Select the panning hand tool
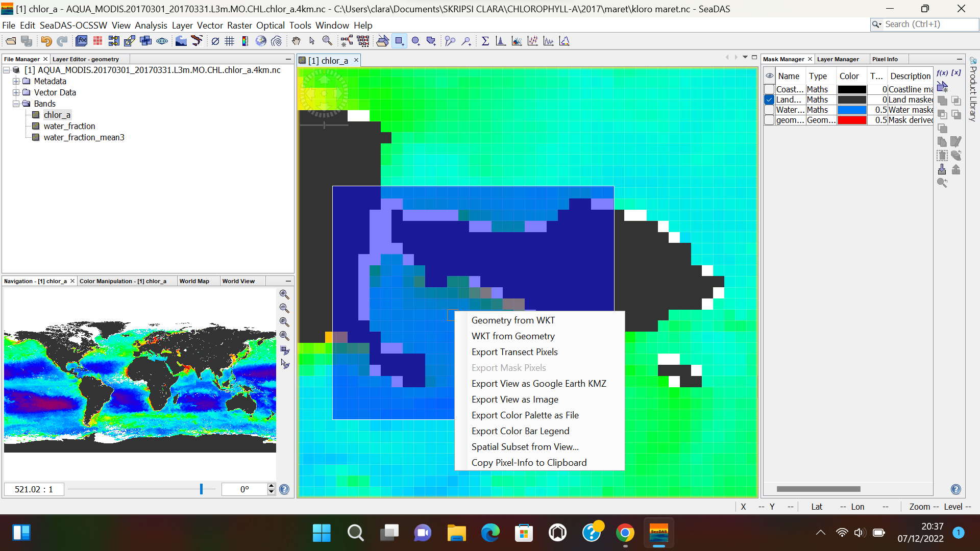The width and height of the screenshot is (980, 551). [296, 41]
